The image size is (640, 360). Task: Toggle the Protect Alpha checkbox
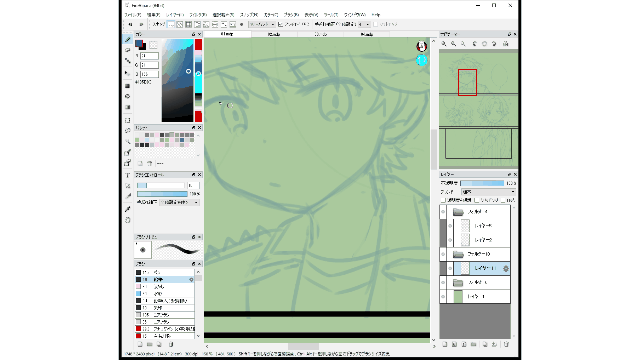pos(443,200)
